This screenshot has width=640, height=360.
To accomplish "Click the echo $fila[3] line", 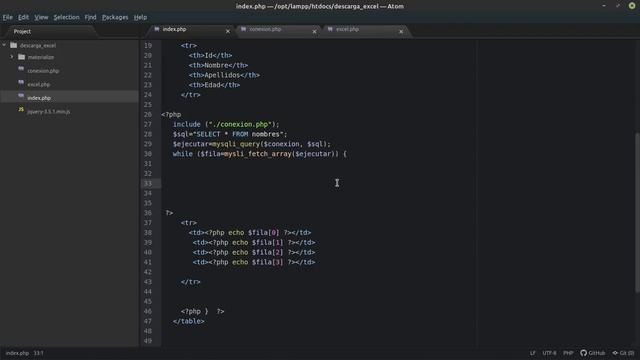I will (x=254, y=262).
